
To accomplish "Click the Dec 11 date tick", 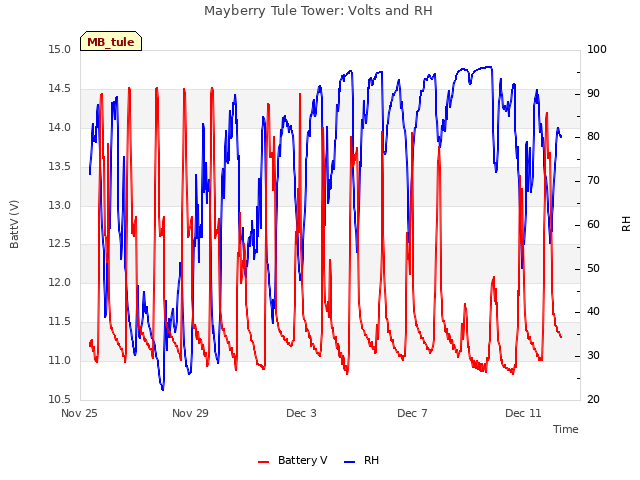I will (x=523, y=413).
